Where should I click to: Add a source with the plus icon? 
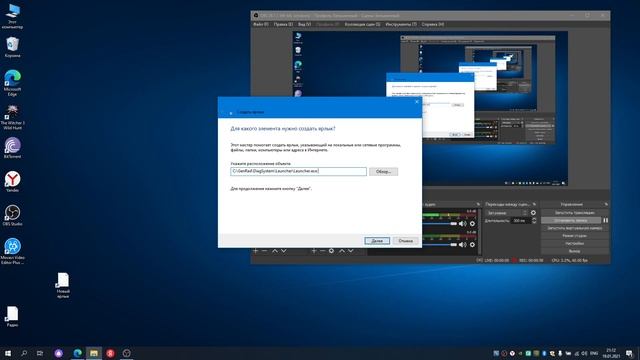(x=314, y=251)
